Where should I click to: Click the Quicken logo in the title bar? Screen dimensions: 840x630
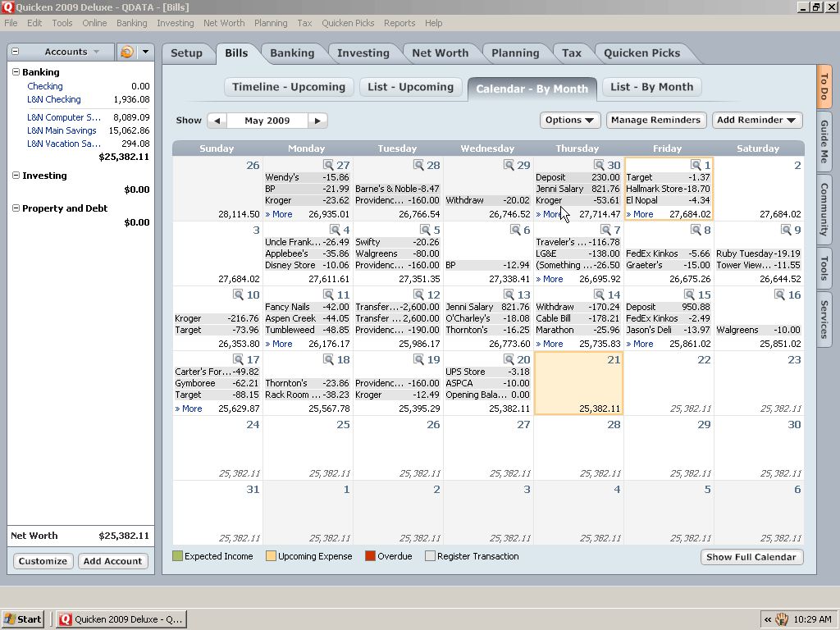click(7, 7)
